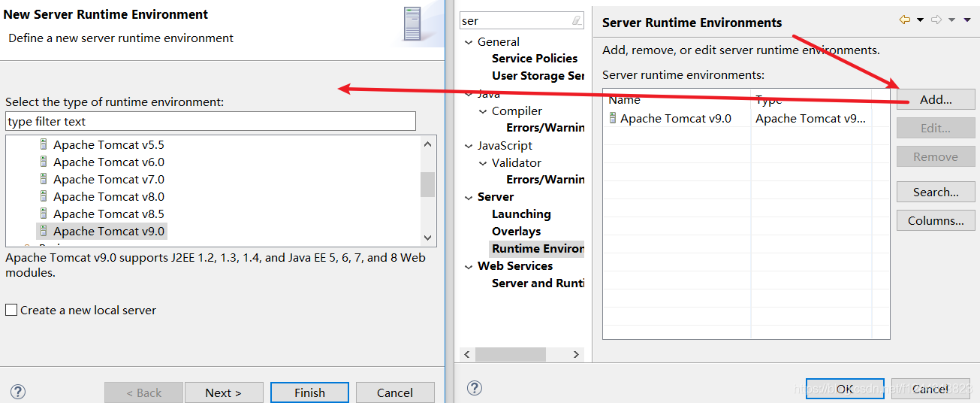Click the Apache Tomcat v6.0 server icon

tap(44, 162)
